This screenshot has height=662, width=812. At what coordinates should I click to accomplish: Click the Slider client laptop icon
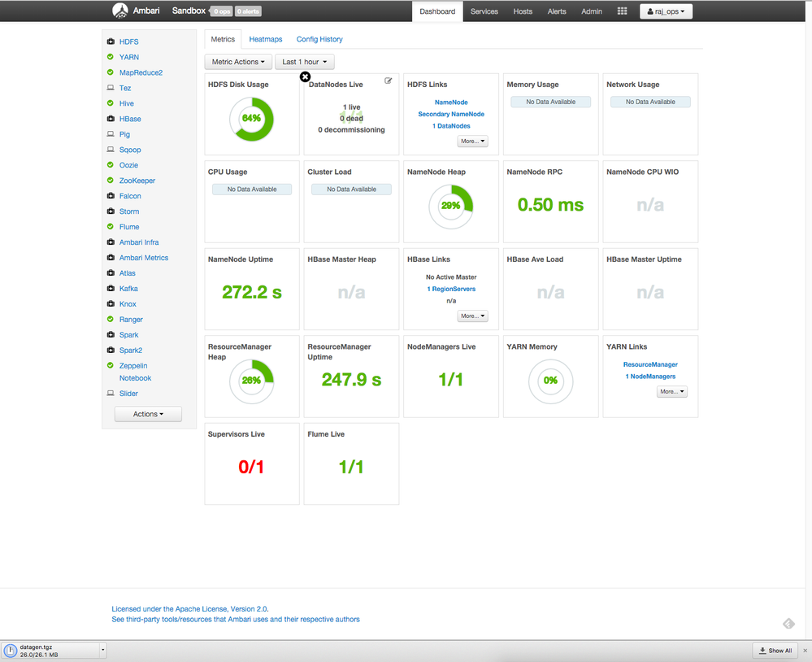[x=111, y=394]
